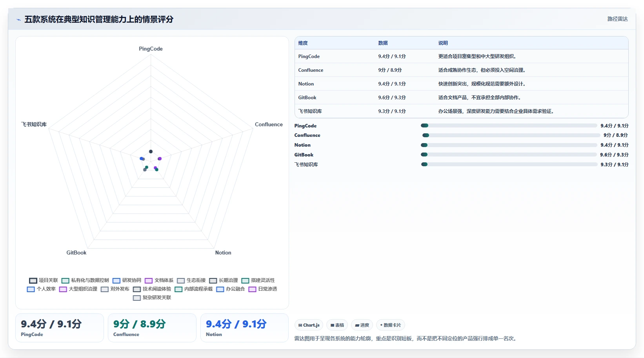The image size is (644, 358).
Task: Toggle the 私有化与数据控制 legend series
Action: pyautogui.click(x=85, y=280)
